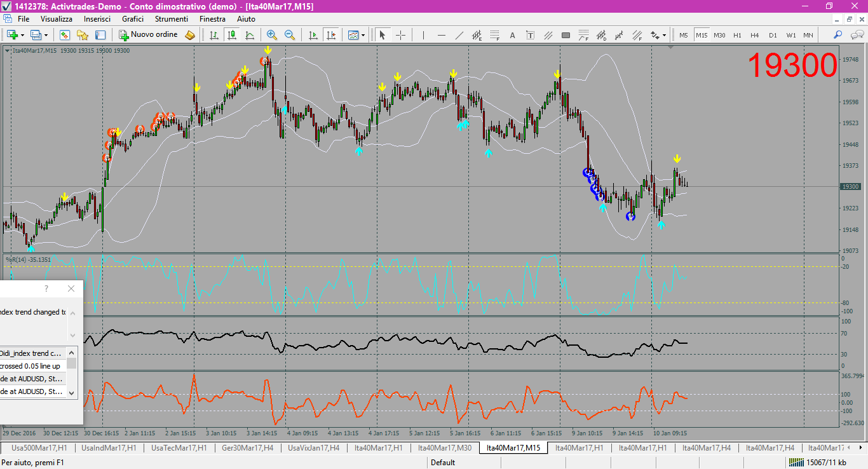This screenshot has height=469, width=868.
Task: Switch the timeframe to H1
Action: [737, 35]
